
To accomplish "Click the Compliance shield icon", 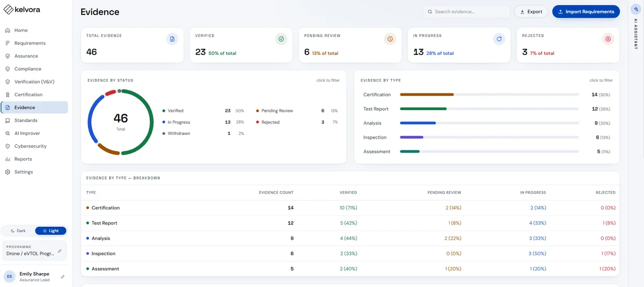I will [x=8, y=69].
